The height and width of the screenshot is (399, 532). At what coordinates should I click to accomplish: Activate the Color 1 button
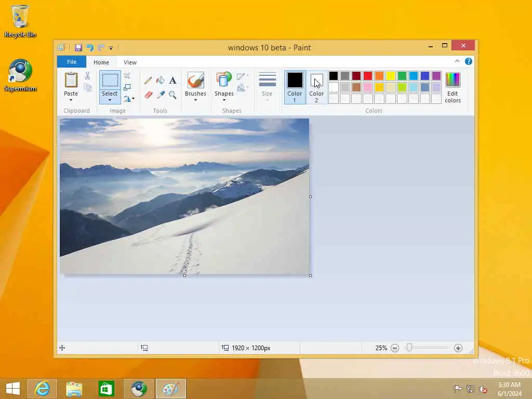295,87
